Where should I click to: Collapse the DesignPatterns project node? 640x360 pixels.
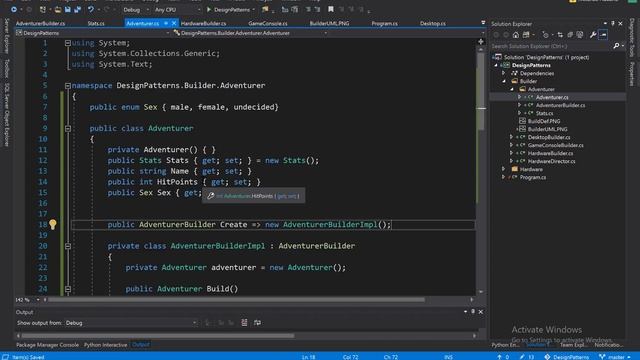[496, 65]
